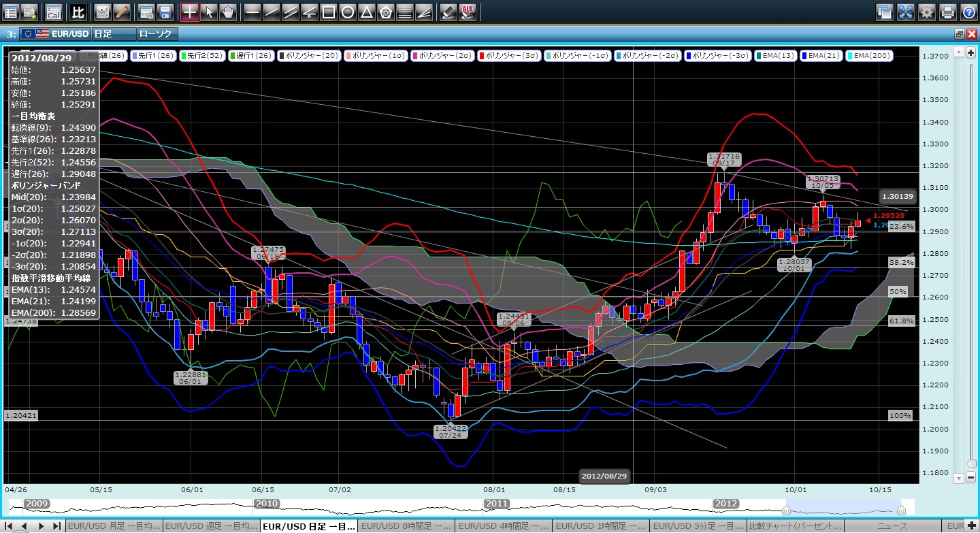Image resolution: width=980 pixels, height=533 pixels.
Task: Pick the triangle drawing tool
Action: click(x=366, y=12)
